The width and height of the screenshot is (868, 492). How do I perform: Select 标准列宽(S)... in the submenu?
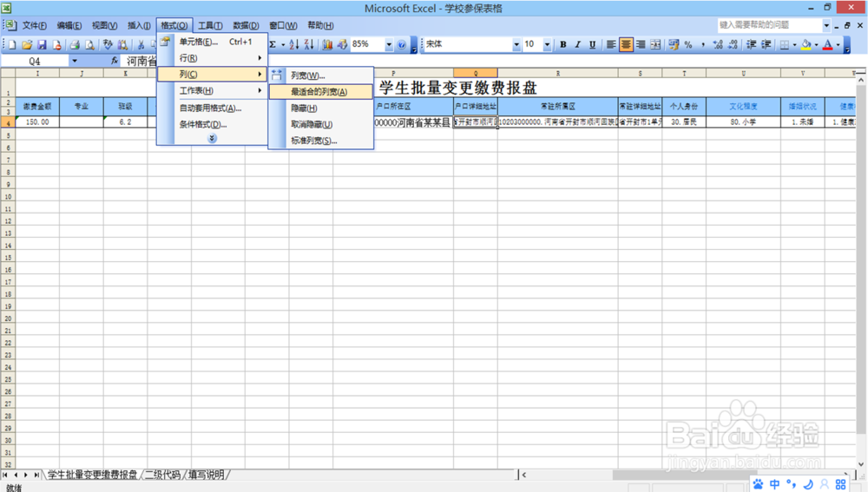pos(321,141)
